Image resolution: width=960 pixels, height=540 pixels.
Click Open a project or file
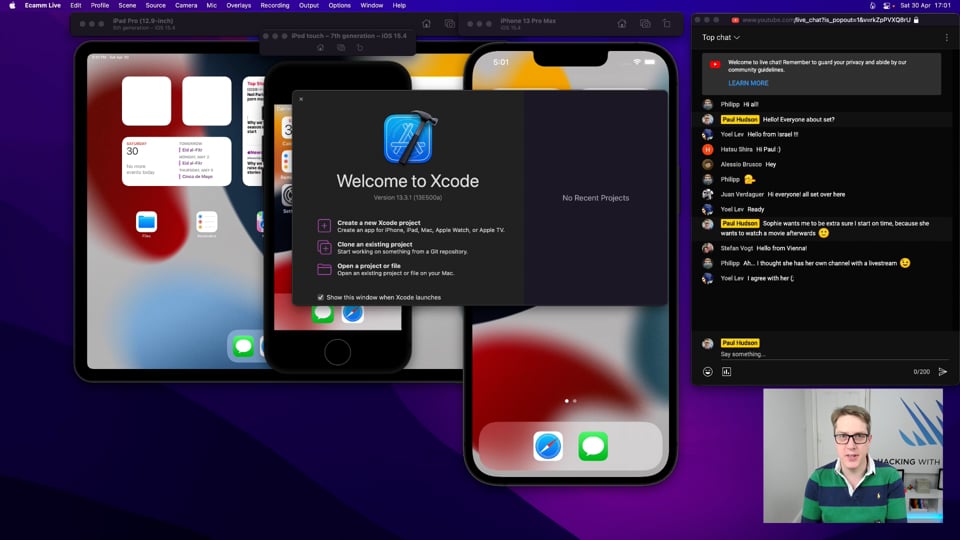coord(386,269)
